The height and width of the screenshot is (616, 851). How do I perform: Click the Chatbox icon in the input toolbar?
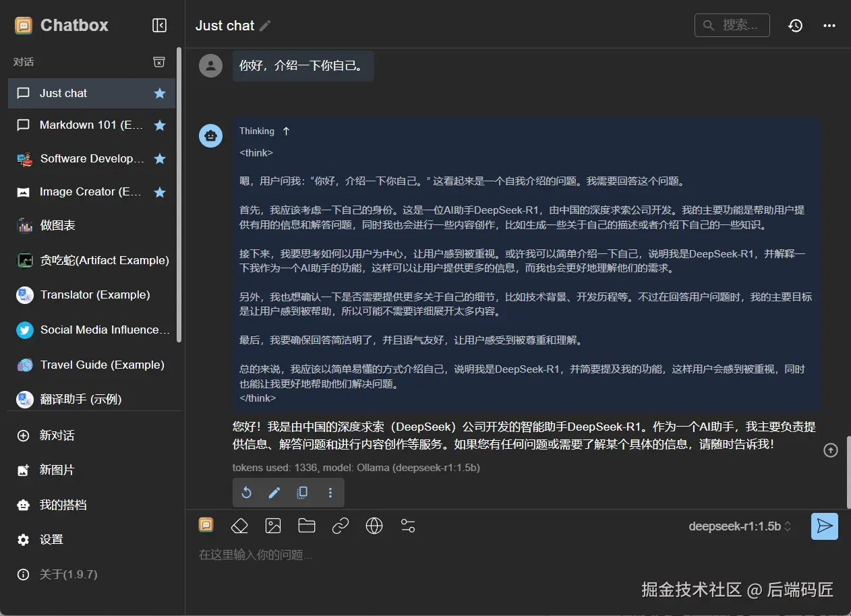point(206,525)
